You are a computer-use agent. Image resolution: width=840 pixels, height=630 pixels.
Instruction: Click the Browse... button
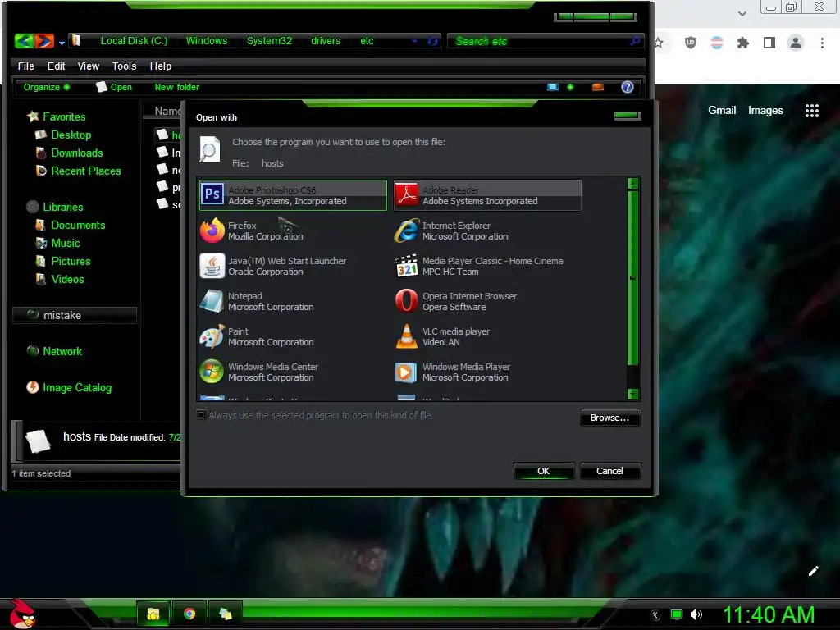609,418
